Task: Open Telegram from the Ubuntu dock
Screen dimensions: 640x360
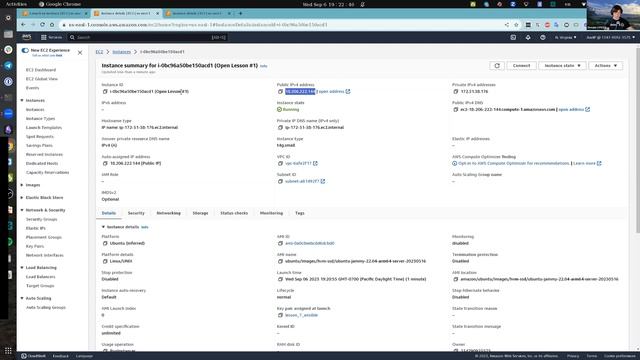Action: point(8,65)
